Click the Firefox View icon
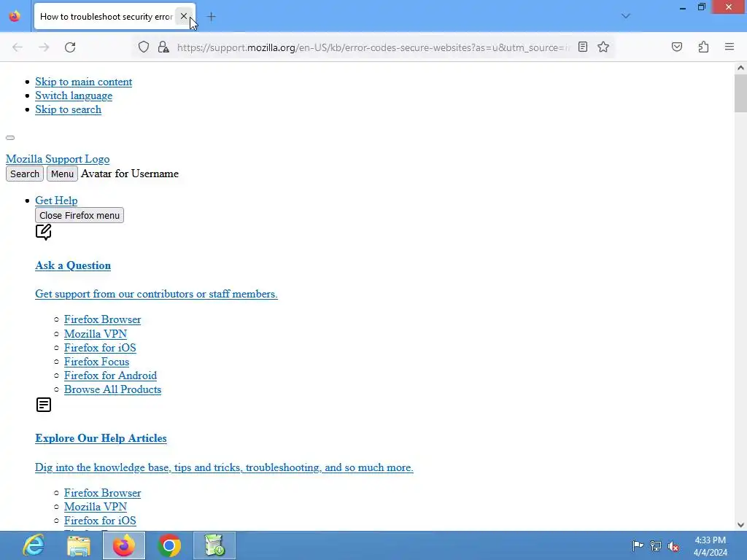747x560 pixels. tap(15, 16)
